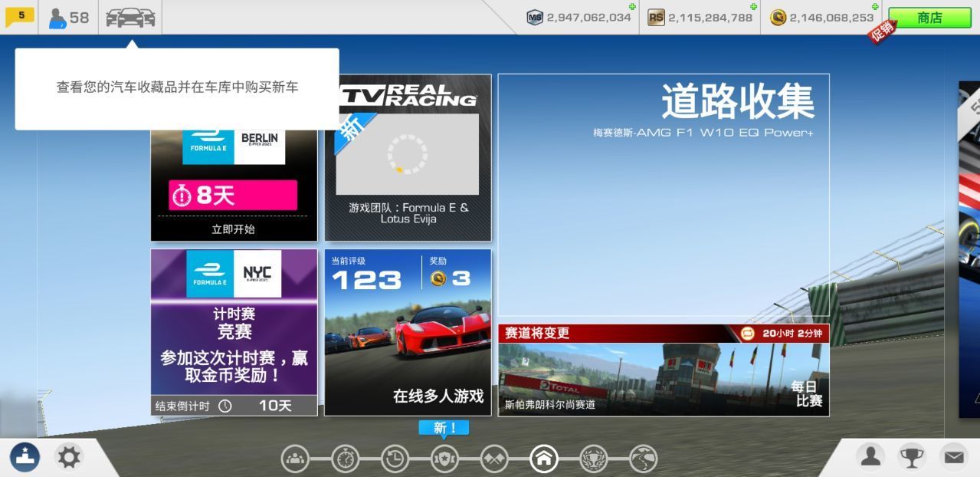Screen dimensions: 980x477
Task: Open the recent history clock icon
Action: coord(395,459)
